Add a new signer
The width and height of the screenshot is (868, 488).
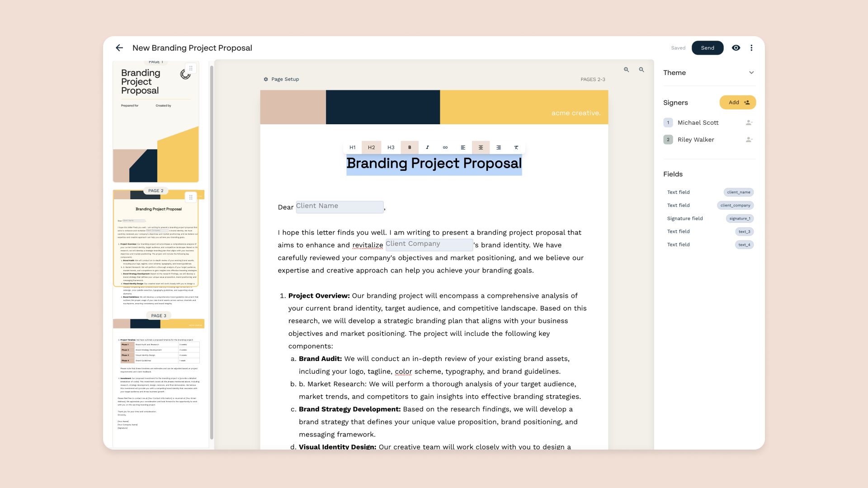point(737,102)
